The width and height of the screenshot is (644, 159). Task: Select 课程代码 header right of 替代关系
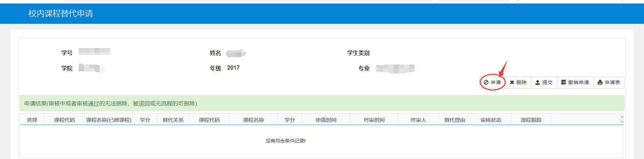tap(209, 120)
